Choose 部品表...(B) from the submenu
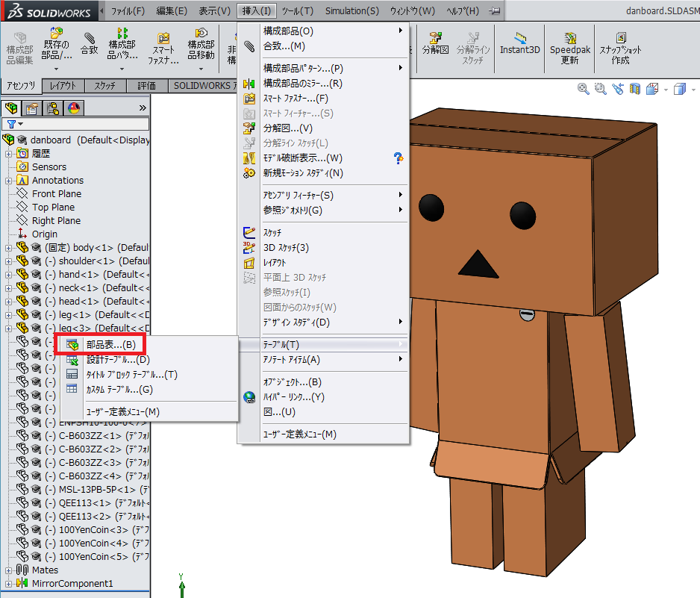The height and width of the screenshot is (598, 700). click(x=110, y=344)
